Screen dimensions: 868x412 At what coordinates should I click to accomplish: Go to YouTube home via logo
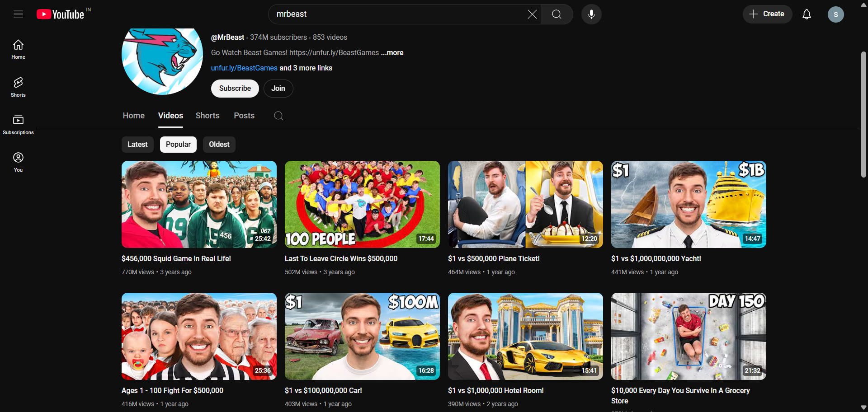[61, 14]
